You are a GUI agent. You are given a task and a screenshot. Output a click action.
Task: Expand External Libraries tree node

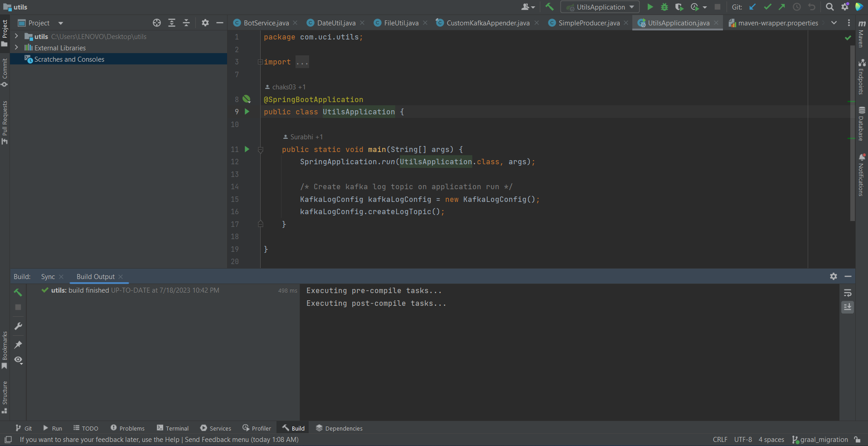16,48
